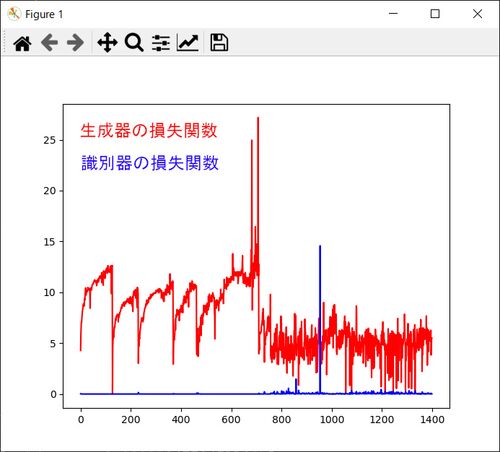
Task: Maximize the Figure 1 window
Action: 435,14
